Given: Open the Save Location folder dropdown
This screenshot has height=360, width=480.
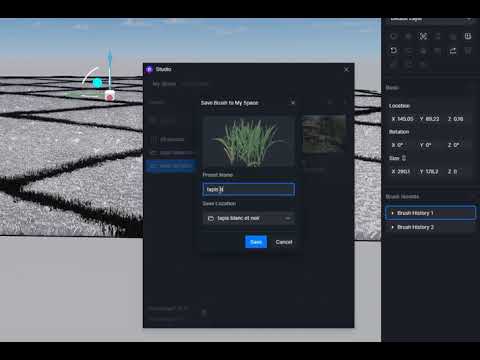Looking at the screenshot, I should point(249,218).
